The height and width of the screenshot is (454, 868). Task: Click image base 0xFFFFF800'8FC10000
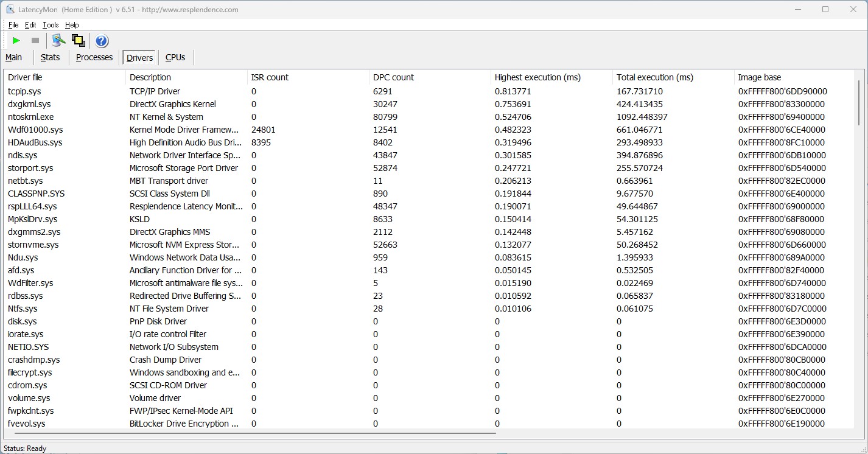click(x=782, y=142)
